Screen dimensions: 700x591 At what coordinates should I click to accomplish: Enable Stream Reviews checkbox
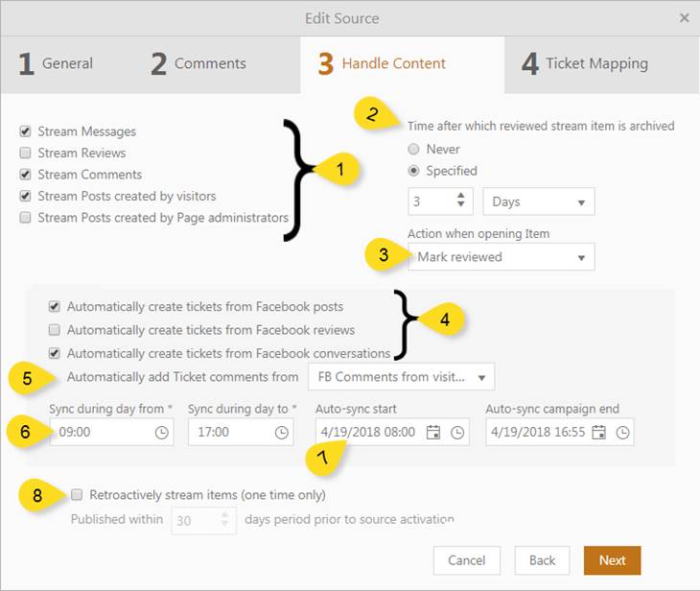pos(26,153)
